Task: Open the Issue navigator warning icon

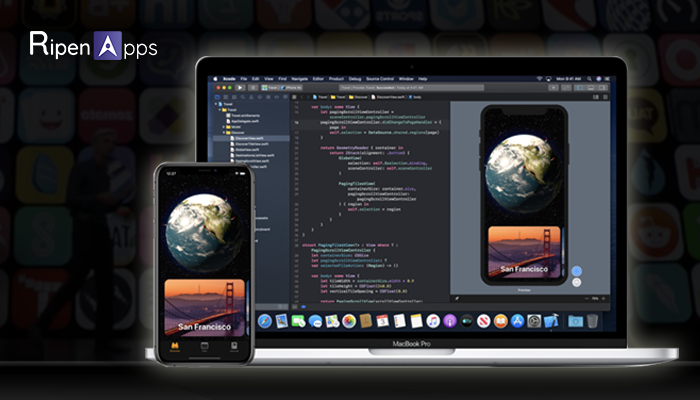Action: 251,97
